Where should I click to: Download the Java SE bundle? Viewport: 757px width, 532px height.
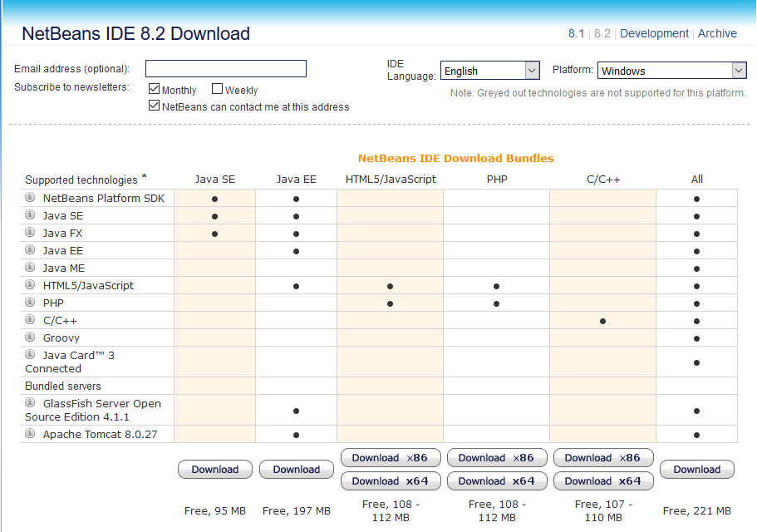pyautogui.click(x=215, y=470)
